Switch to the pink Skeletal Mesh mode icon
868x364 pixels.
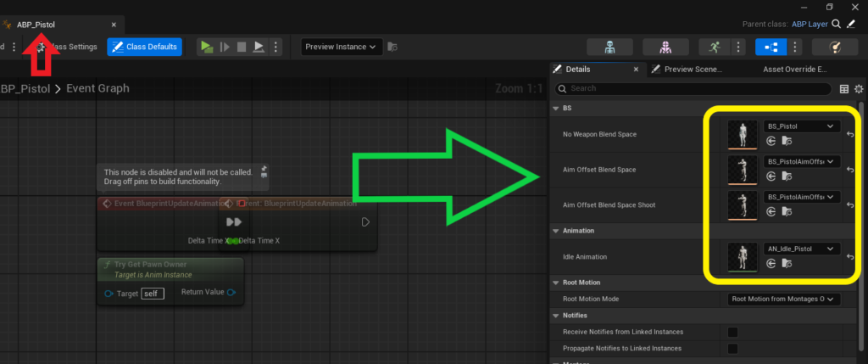(665, 47)
